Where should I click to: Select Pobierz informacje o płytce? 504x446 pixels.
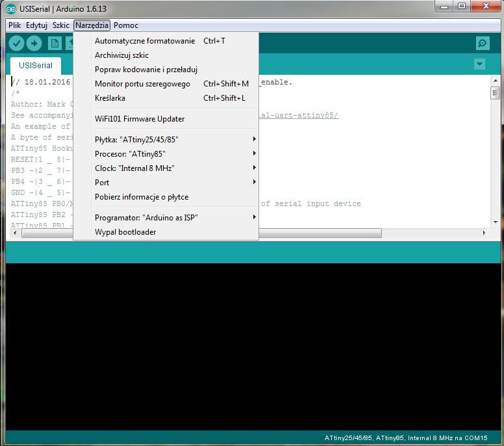[x=166, y=196]
